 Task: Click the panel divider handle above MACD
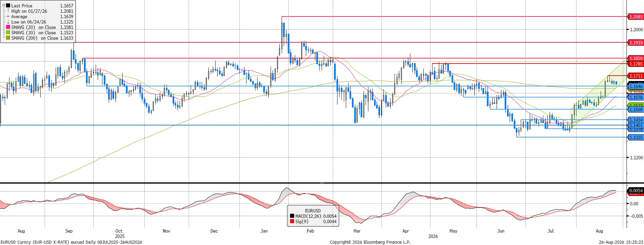tap(322, 183)
